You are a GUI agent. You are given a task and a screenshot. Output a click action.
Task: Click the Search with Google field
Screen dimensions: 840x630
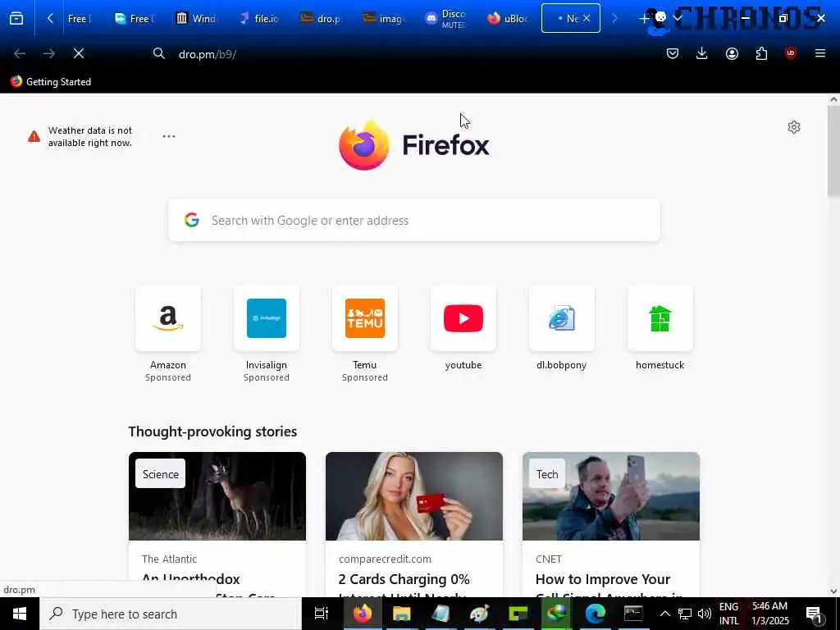[x=414, y=220]
